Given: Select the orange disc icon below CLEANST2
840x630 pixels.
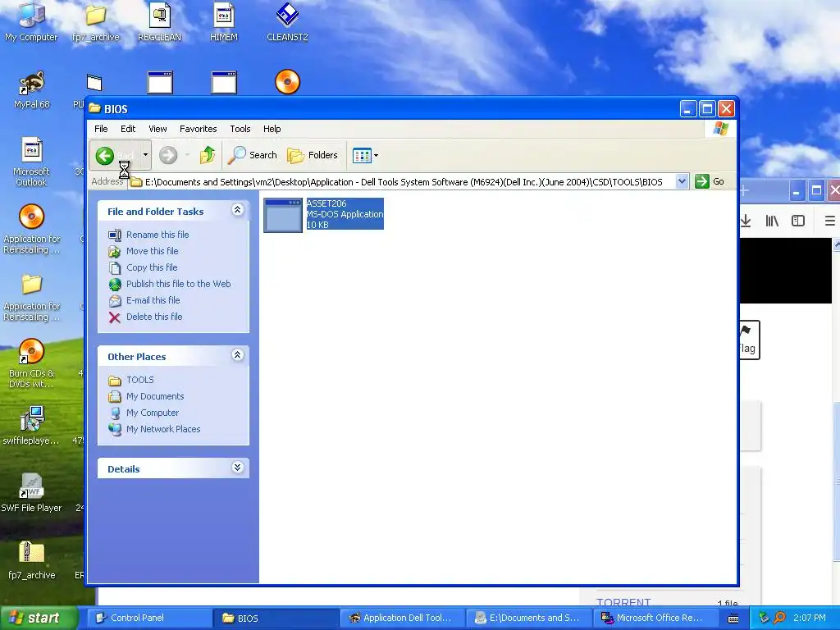Looking at the screenshot, I should pyautogui.click(x=288, y=83).
